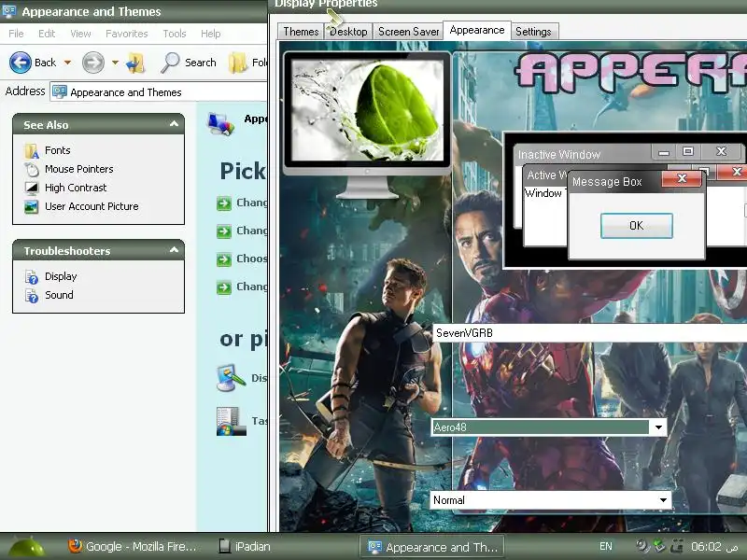The height and width of the screenshot is (560, 747).
Task: Click the EN language indicator
Action: (x=605, y=546)
